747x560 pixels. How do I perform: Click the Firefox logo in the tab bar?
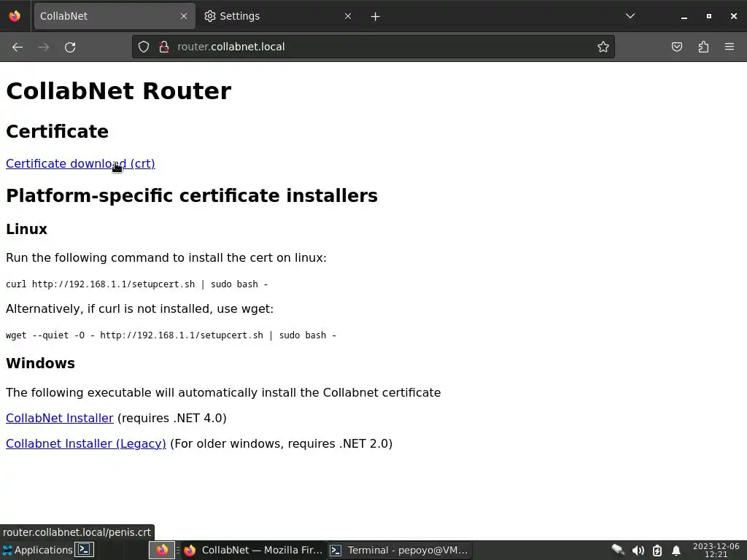[15, 16]
